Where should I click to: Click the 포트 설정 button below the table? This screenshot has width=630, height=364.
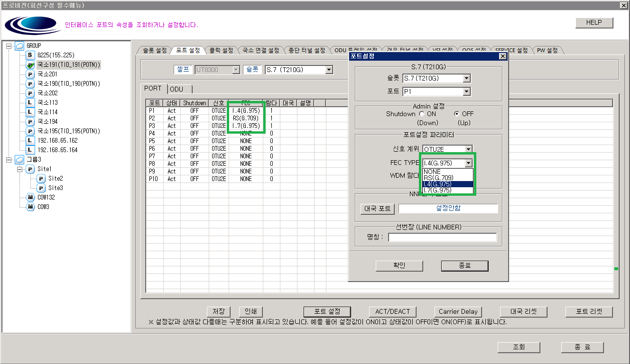[327, 312]
